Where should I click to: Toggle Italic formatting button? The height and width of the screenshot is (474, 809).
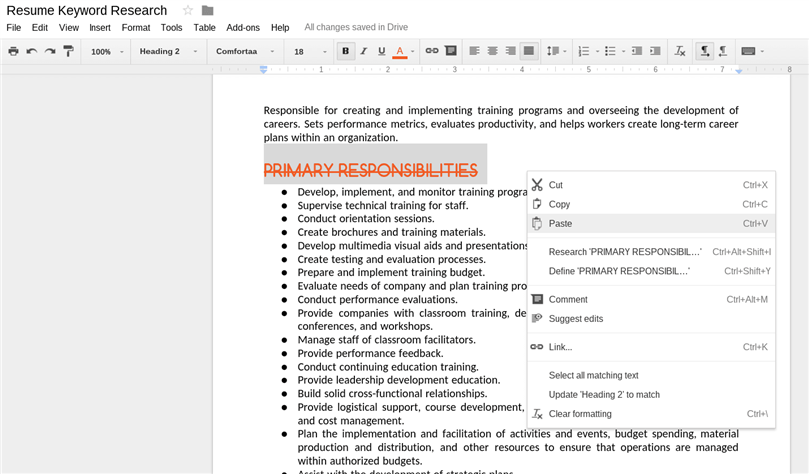click(x=364, y=51)
